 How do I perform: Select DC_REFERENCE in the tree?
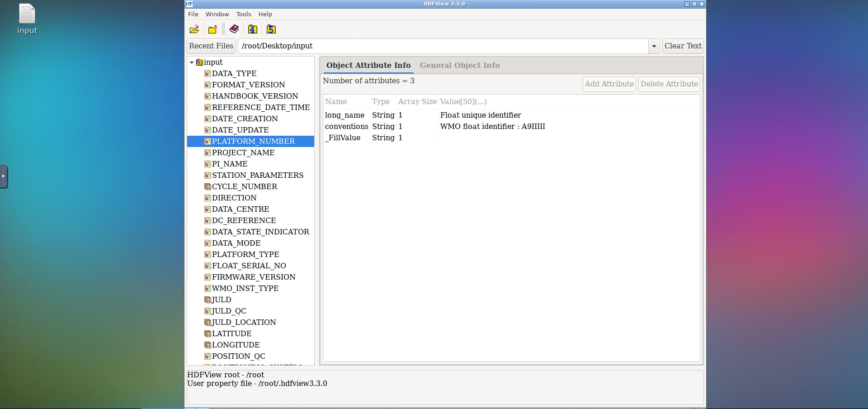[244, 220]
